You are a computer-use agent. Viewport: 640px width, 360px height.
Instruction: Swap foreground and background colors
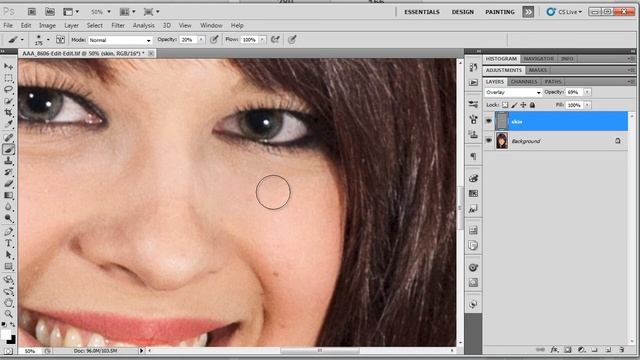(x=12, y=324)
